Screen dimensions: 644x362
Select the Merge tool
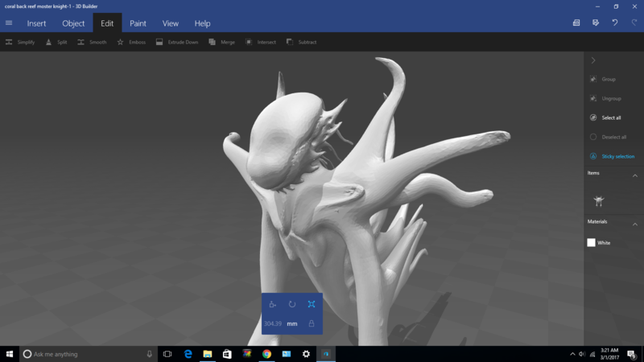[212, 42]
